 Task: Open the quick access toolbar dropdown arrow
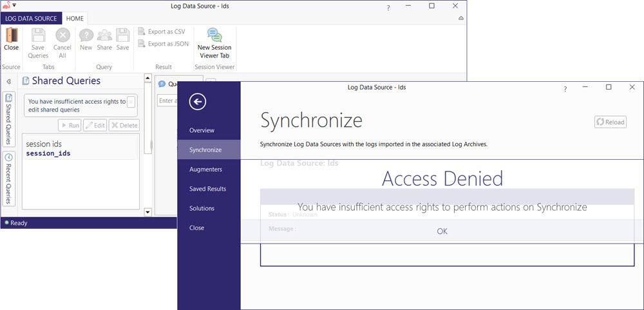(14, 5)
